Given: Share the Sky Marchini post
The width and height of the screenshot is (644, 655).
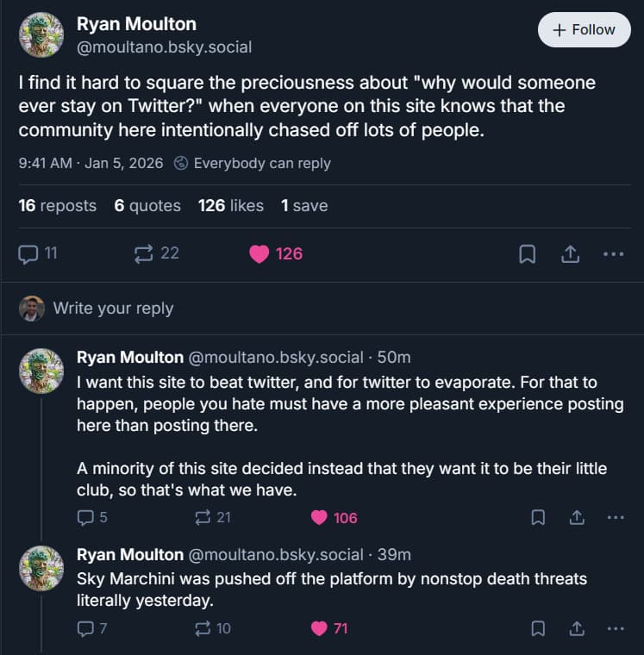Looking at the screenshot, I should [577, 629].
